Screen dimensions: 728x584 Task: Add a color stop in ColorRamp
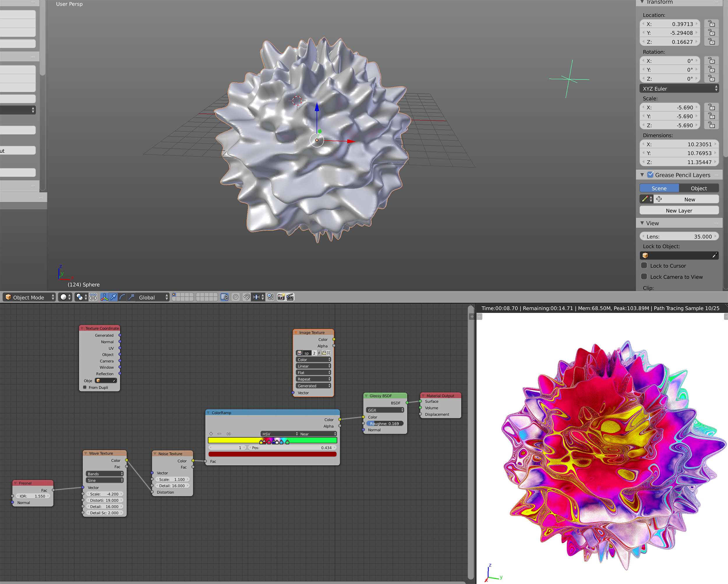211,434
